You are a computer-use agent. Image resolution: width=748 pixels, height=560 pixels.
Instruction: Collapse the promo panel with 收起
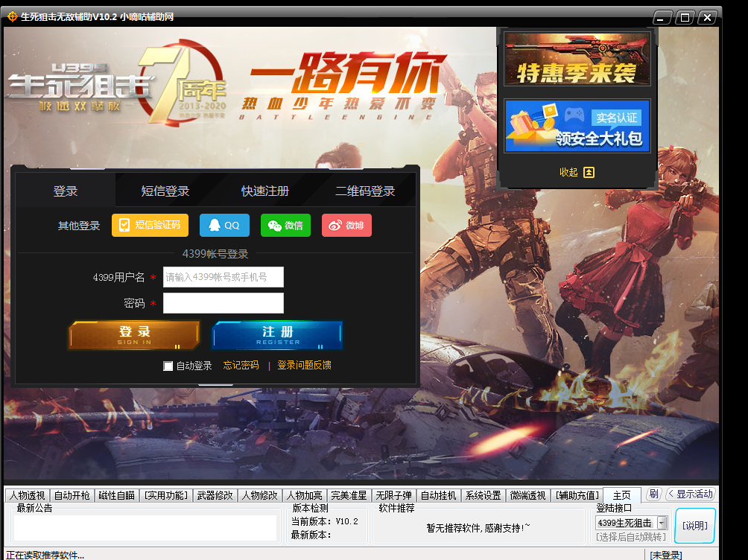(577, 172)
